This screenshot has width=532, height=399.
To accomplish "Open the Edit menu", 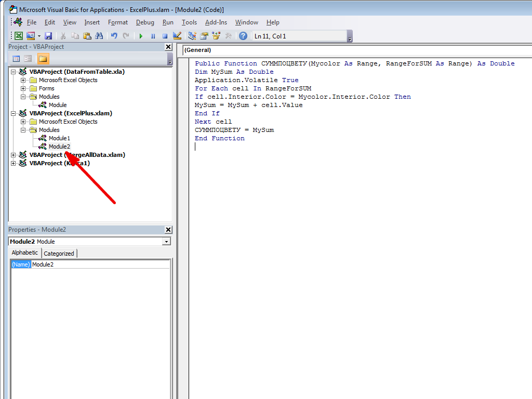I will pos(49,22).
